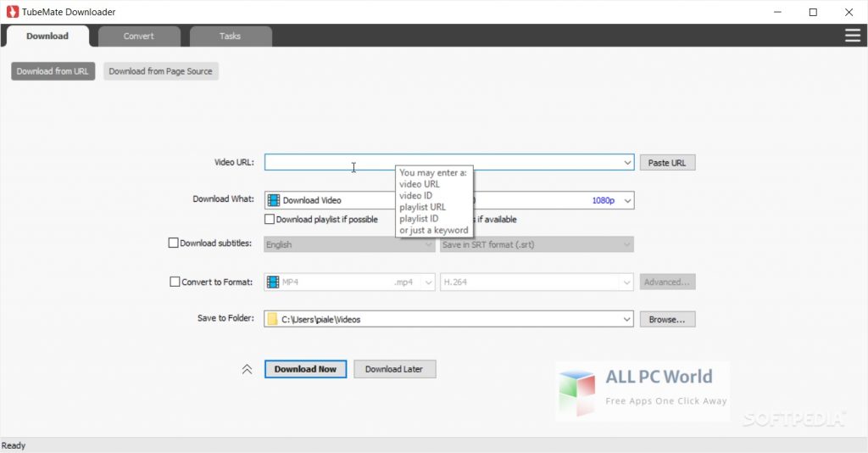The image size is (868, 453).
Task: Switch to the Download tab
Action: (x=47, y=36)
